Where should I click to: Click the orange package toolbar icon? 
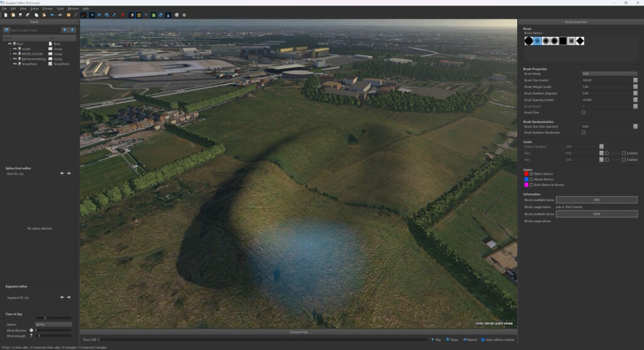coord(68,15)
